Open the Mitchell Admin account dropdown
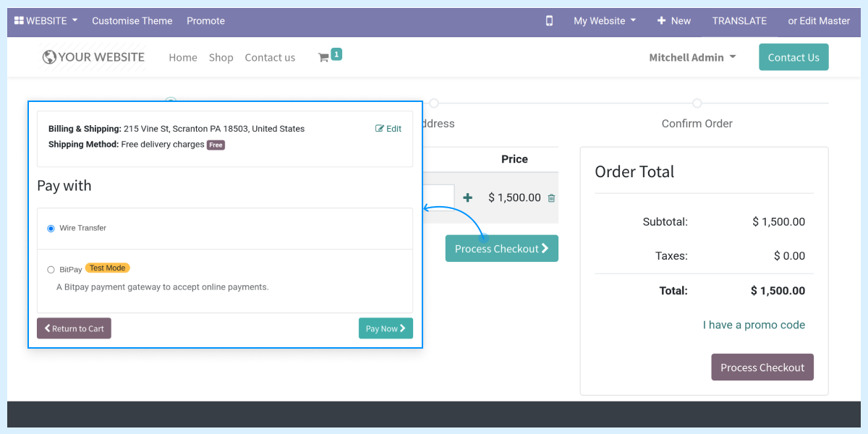The width and height of the screenshot is (868, 434). [691, 56]
